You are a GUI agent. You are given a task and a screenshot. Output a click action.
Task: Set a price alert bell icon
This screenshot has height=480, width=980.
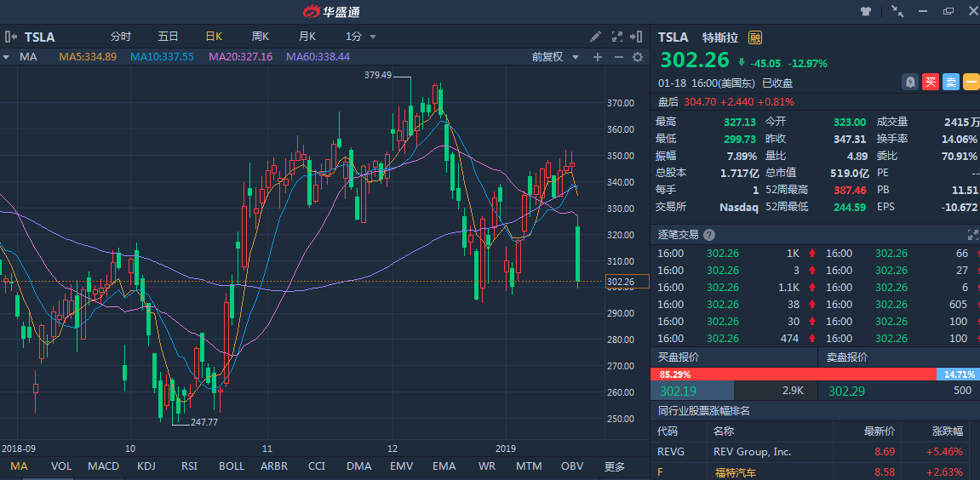click(910, 83)
